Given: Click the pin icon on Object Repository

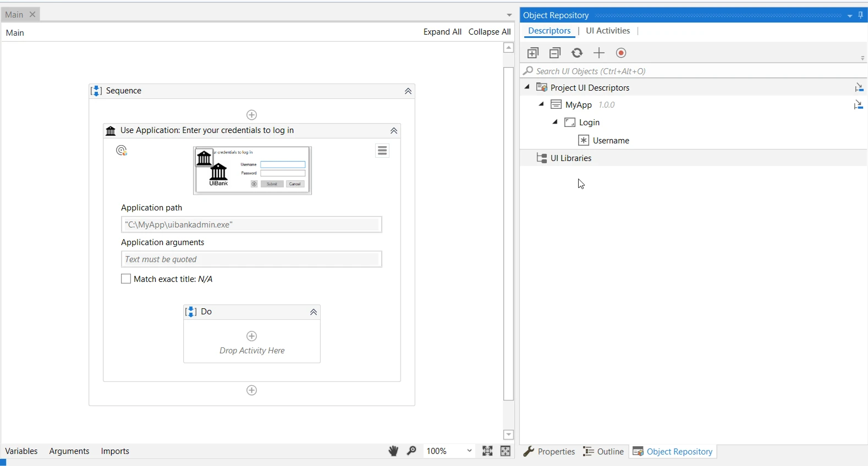Looking at the screenshot, I should coord(861,15).
